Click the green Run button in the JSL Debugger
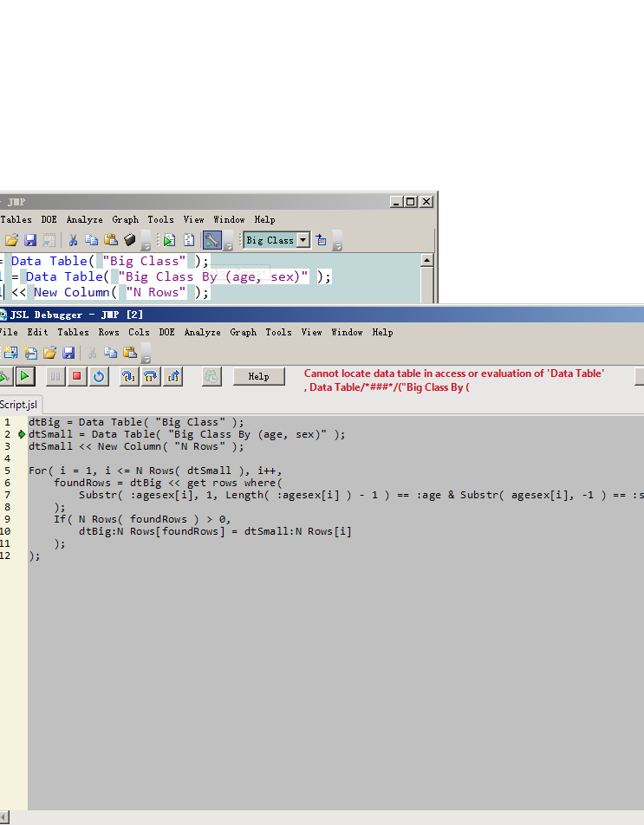Image resolution: width=644 pixels, height=825 pixels. [x=24, y=376]
